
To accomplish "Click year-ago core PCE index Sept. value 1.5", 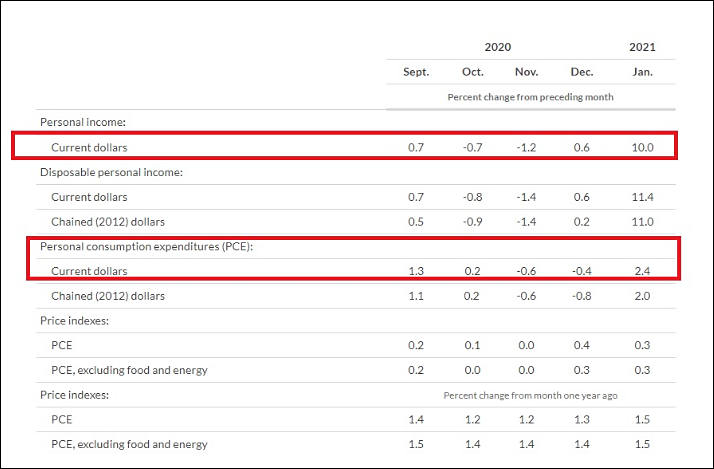I will pos(416,444).
